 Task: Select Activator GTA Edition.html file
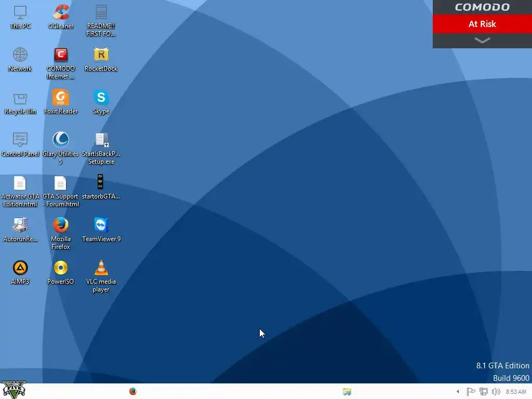[20, 191]
